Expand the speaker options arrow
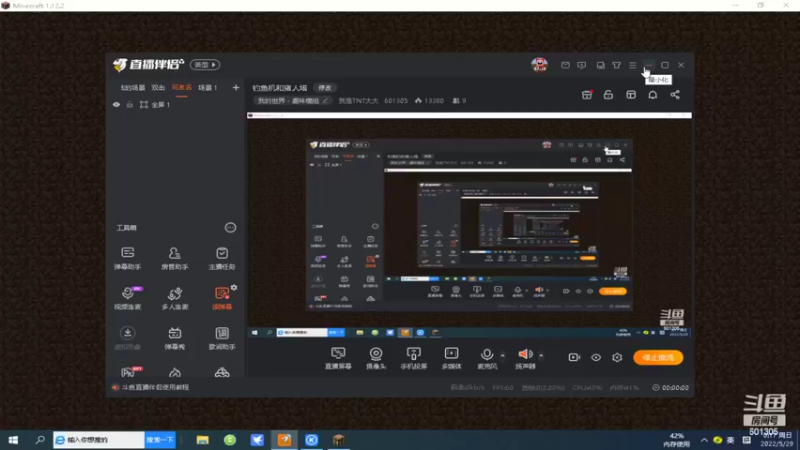The width and height of the screenshot is (800, 450). [541, 355]
